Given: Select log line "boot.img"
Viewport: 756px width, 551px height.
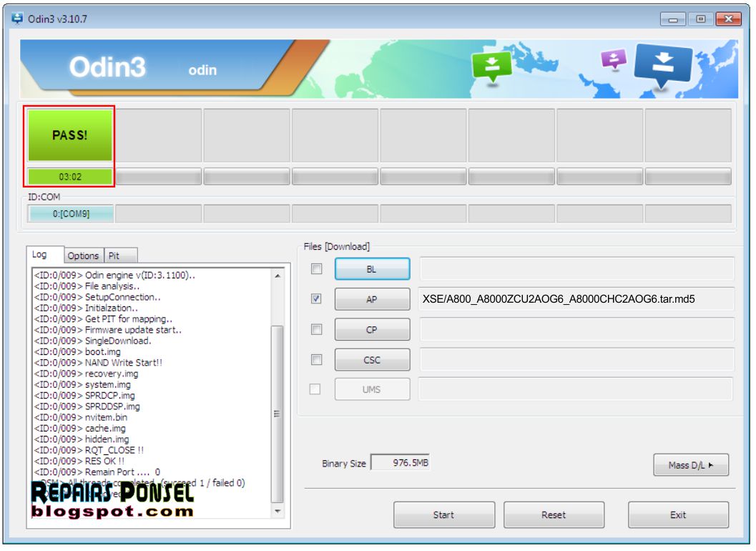Looking at the screenshot, I should tap(78, 352).
